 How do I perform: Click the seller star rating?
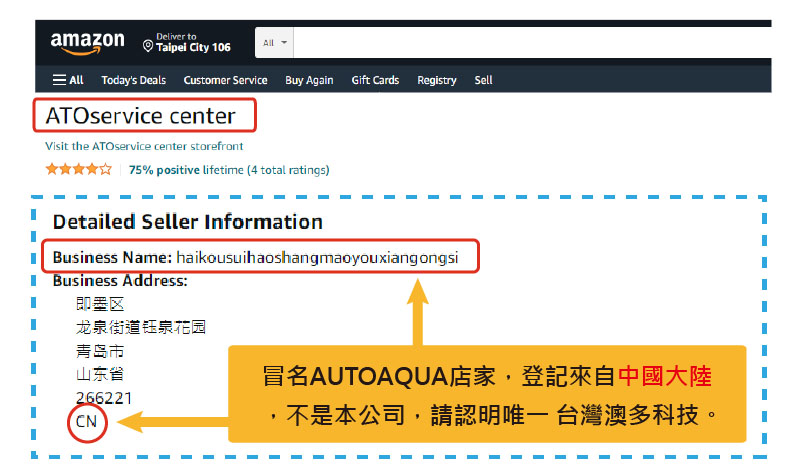(x=79, y=169)
